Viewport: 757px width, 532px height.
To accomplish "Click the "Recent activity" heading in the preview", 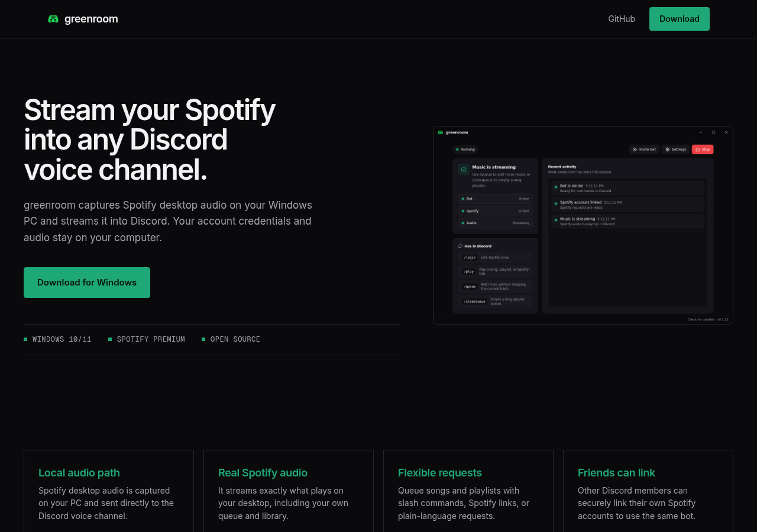I will coord(562,167).
